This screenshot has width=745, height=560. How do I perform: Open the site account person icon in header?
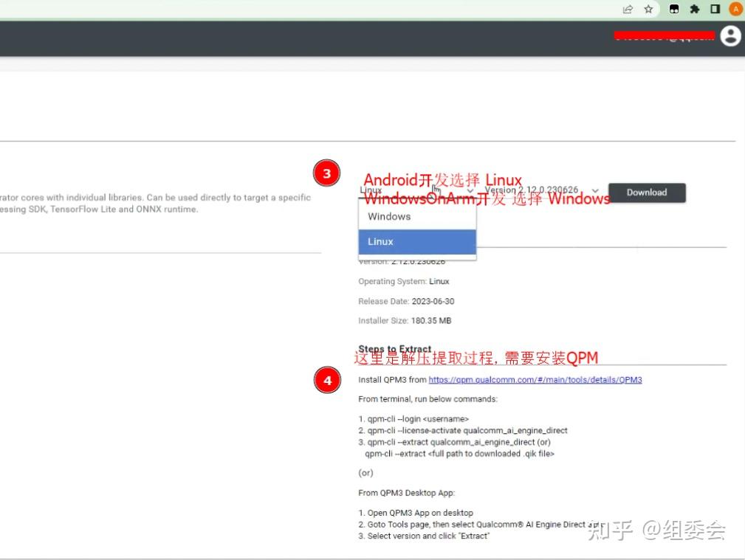pos(729,35)
